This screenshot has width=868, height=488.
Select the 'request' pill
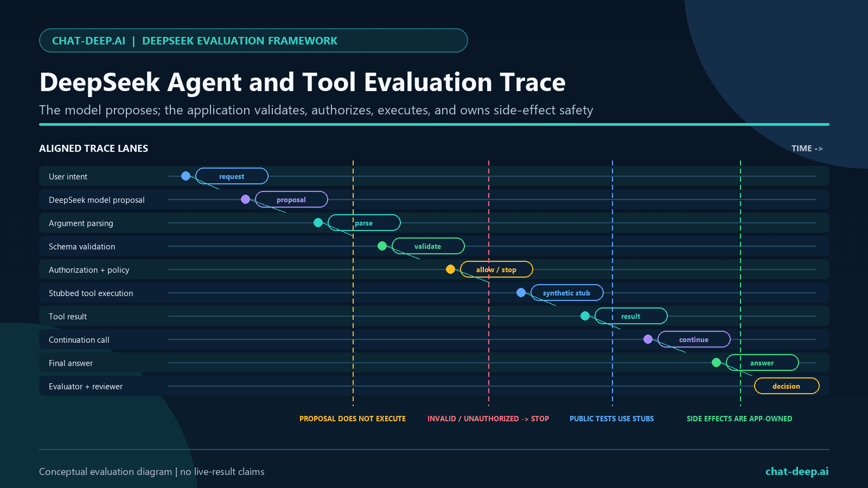click(232, 176)
